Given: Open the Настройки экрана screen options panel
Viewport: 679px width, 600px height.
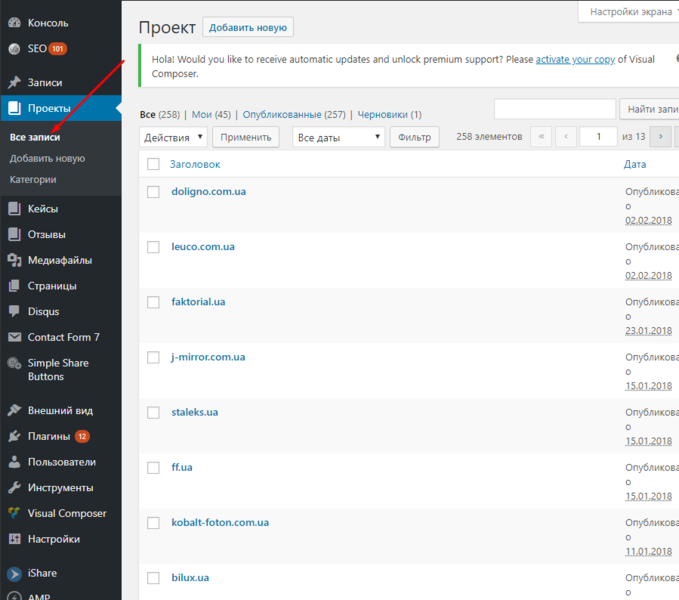Looking at the screenshot, I should click(630, 12).
